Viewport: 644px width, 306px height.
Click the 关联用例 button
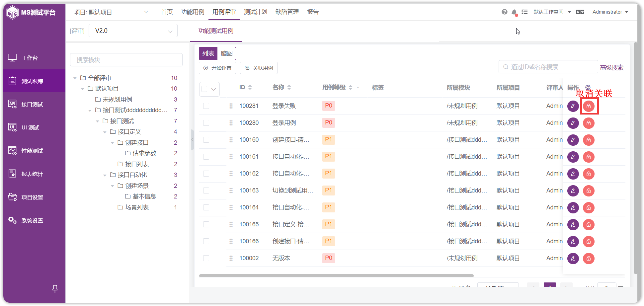pyautogui.click(x=259, y=68)
